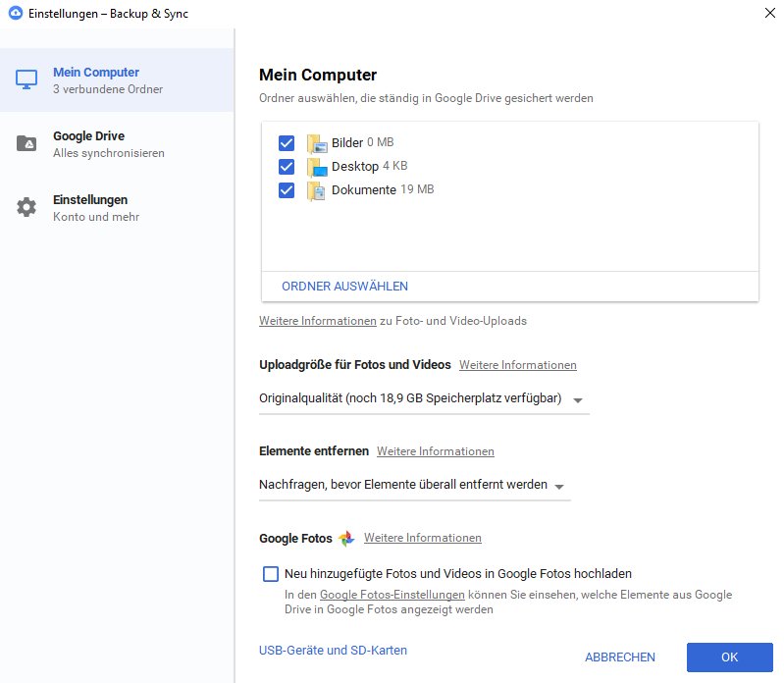Screen dimensions: 784x683
Task: Click the Google Drive folder icon
Action: (x=26, y=144)
